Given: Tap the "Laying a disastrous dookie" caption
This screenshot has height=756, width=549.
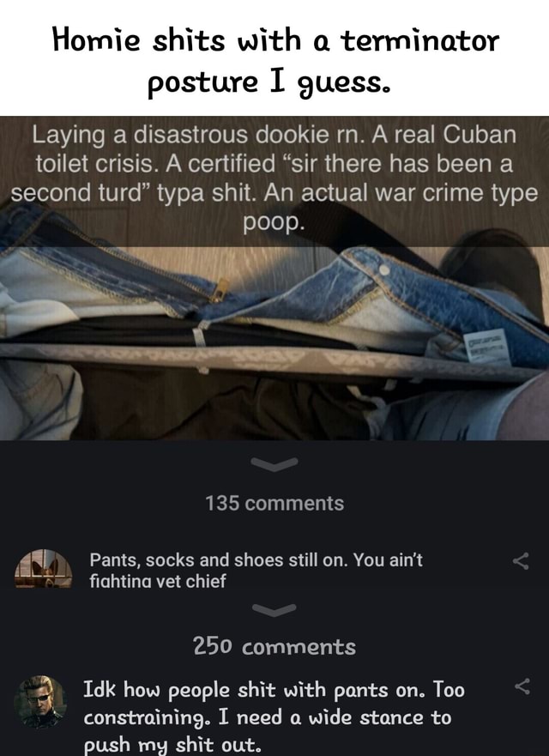Looking at the screenshot, I should coord(274,178).
